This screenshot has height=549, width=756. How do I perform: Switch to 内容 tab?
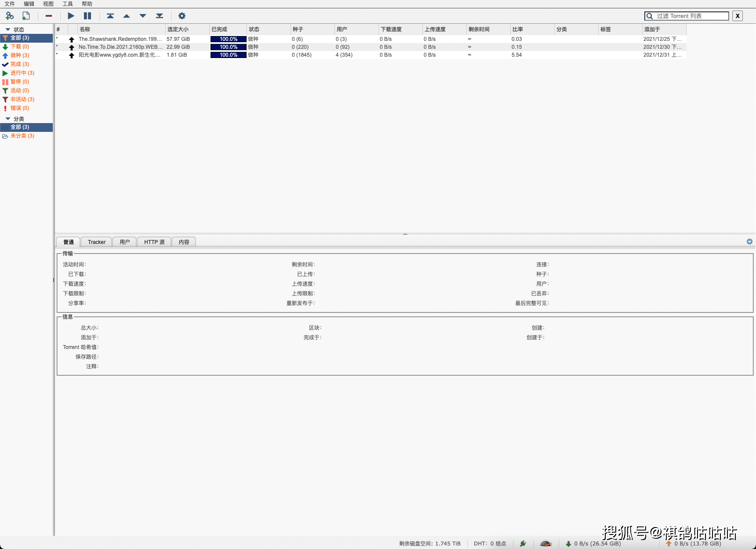pyautogui.click(x=184, y=242)
